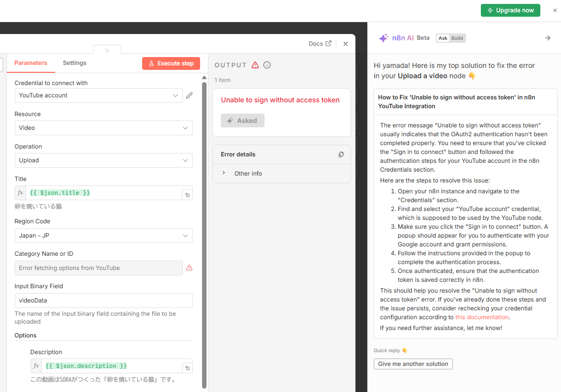Image resolution: width=561 pixels, height=392 pixels.
Task: Close the node settings panel
Action: coord(346,44)
